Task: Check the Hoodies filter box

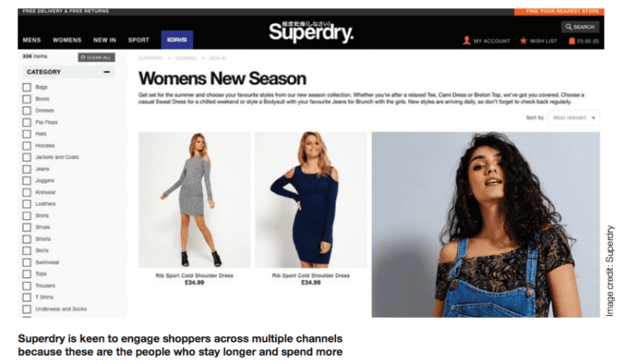Action: coord(26,146)
